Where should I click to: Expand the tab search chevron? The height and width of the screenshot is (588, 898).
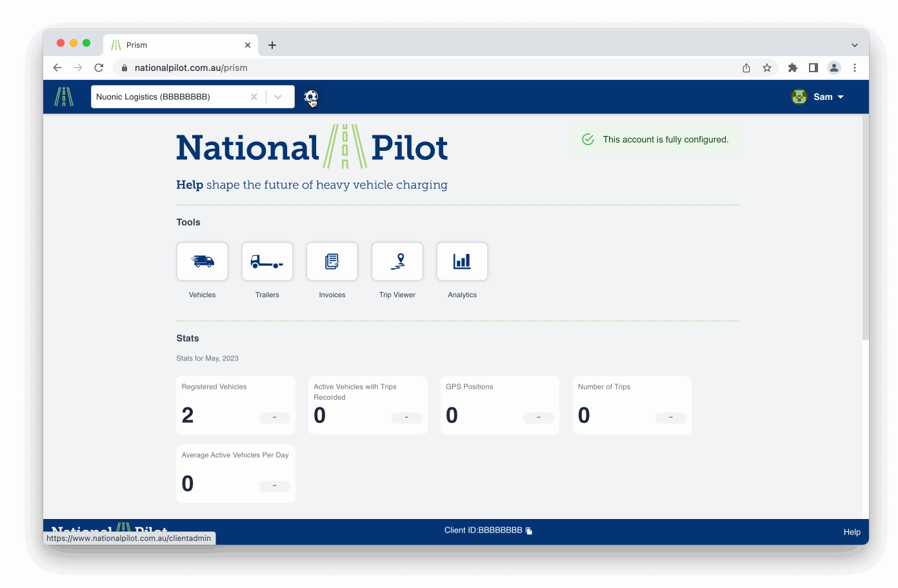tap(854, 45)
